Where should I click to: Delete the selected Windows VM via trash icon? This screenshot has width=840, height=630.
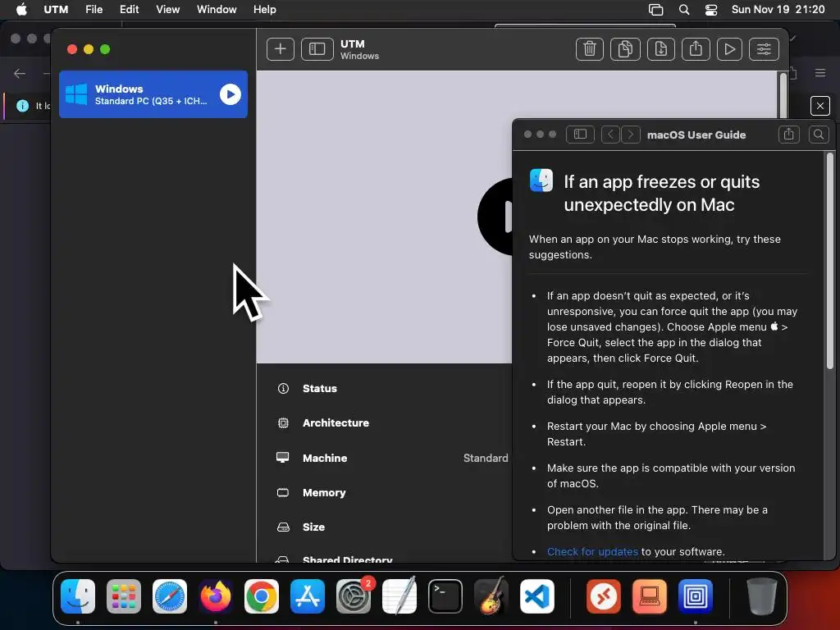click(x=589, y=49)
